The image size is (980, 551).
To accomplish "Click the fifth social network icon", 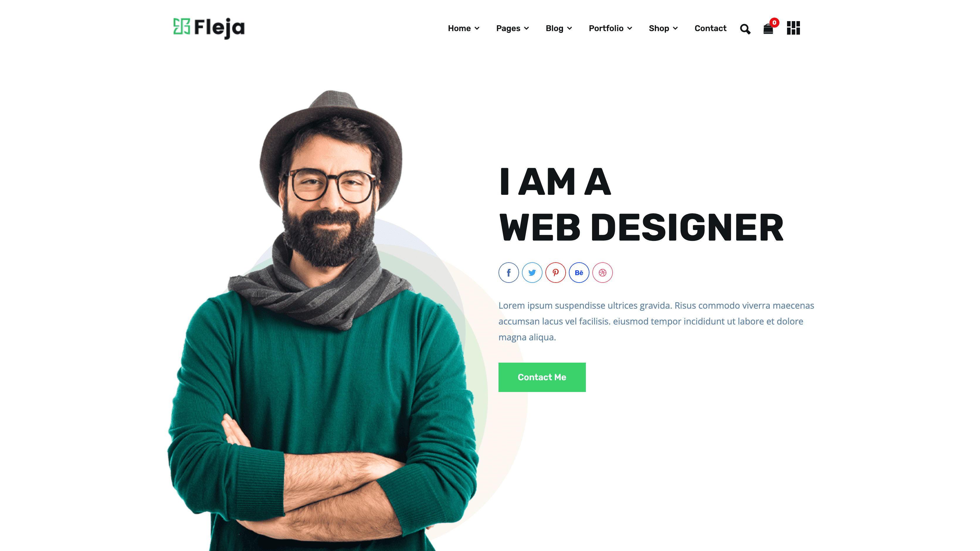I will pyautogui.click(x=602, y=272).
